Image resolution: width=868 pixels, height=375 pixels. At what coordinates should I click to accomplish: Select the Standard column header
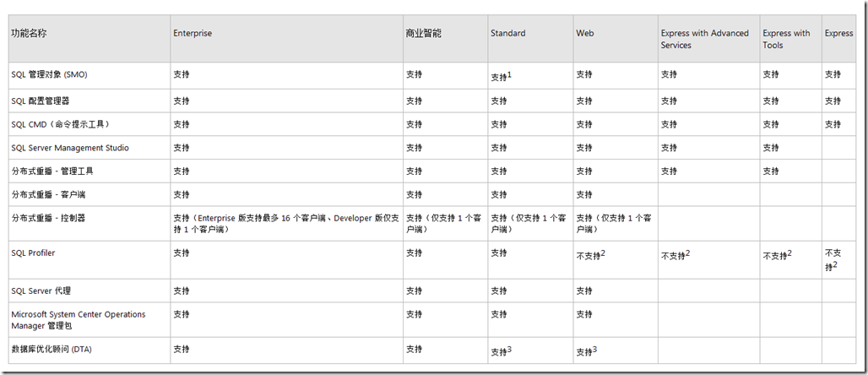tap(508, 33)
